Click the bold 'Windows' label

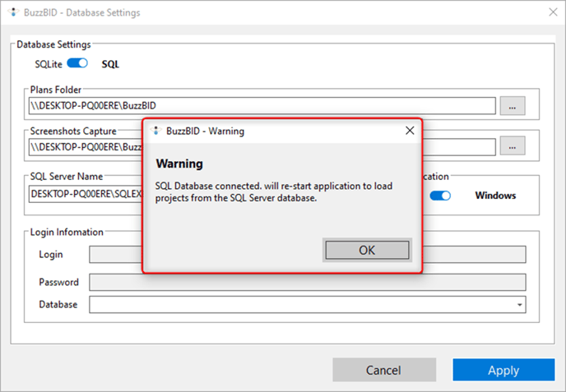click(495, 196)
